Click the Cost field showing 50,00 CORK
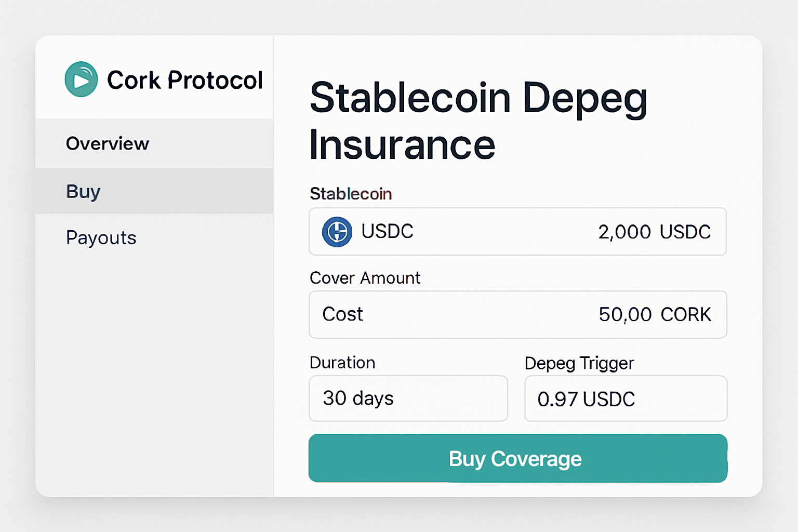The height and width of the screenshot is (532, 798). tap(517, 315)
